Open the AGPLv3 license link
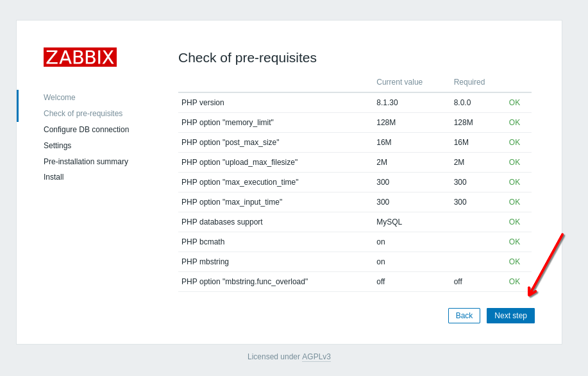The image size is (588, 376). pyautogui.click(x=316, y=357)
